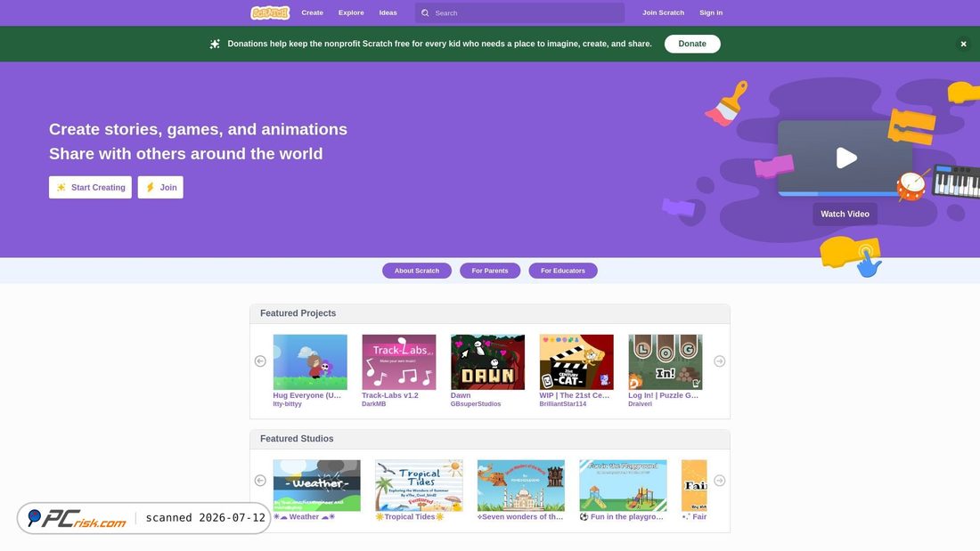Screen dimensions: 980x551
Task: Open the Explore page
Action: coord(351,12)
